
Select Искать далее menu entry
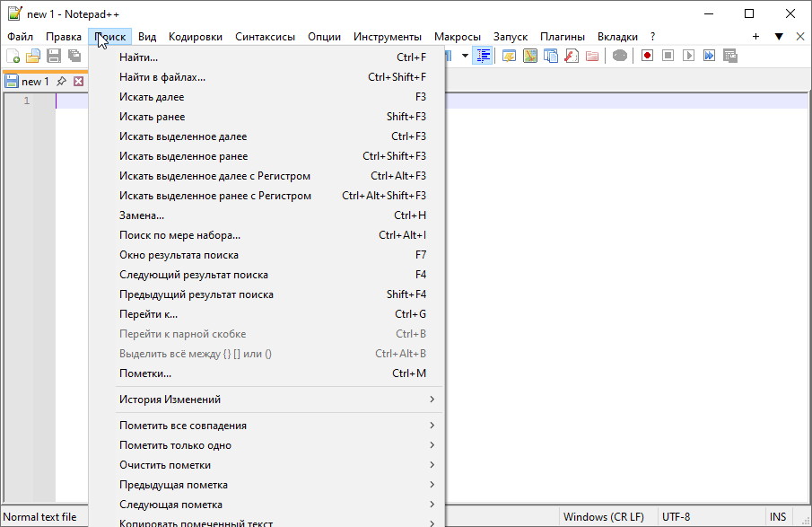coord(266,97)
